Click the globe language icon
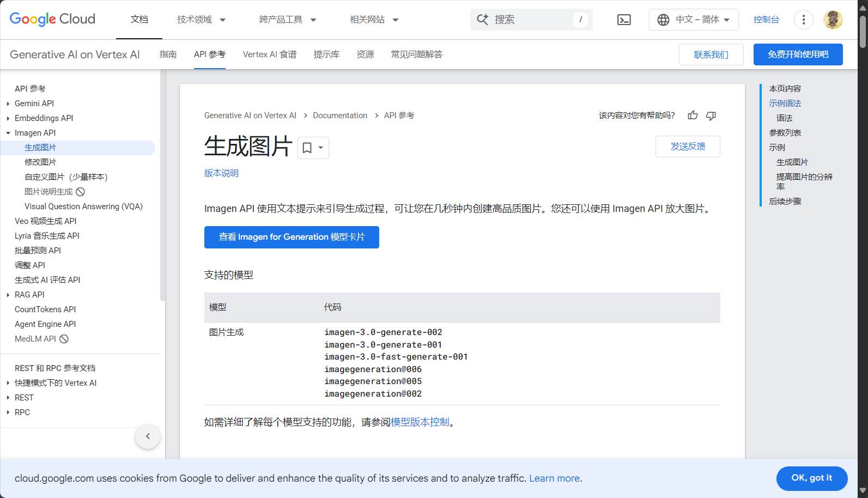Image resolution: width=868 pixels, height=498 pixels. pyautogui.click(x=663, y=20)
